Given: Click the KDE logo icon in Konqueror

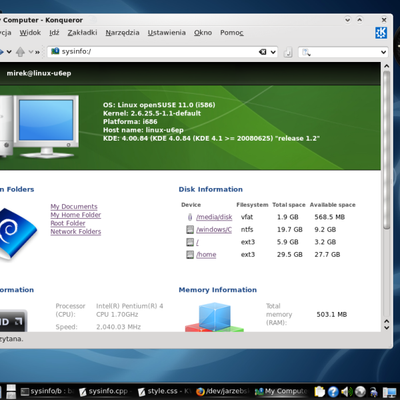Looking at the screenshot, I should pyautogui.click(x=381, y=33).
